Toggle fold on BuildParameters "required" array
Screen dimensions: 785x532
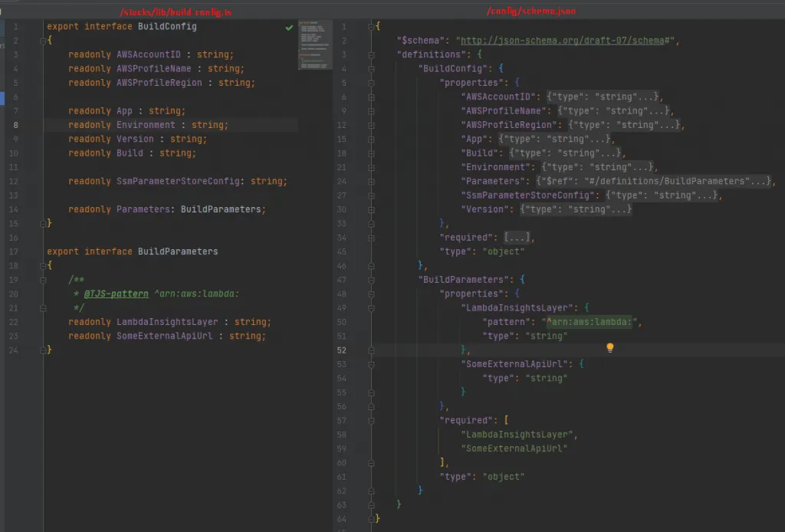point(373,420)
